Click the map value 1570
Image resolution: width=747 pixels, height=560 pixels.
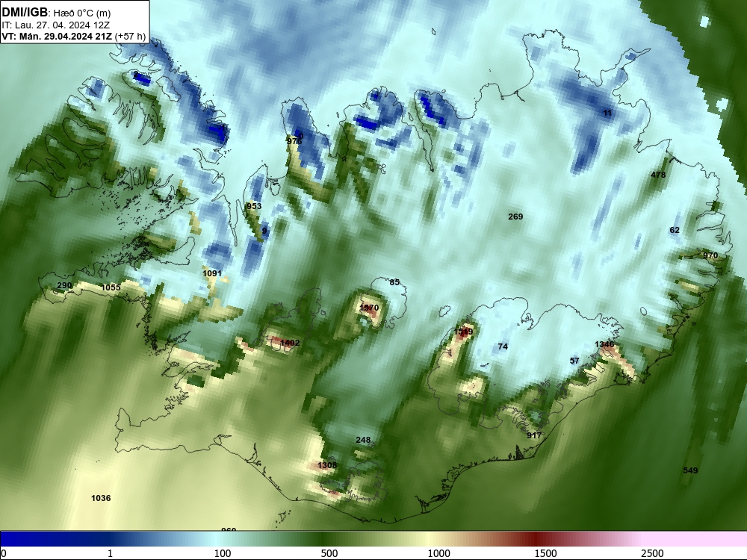click(369, 308)
